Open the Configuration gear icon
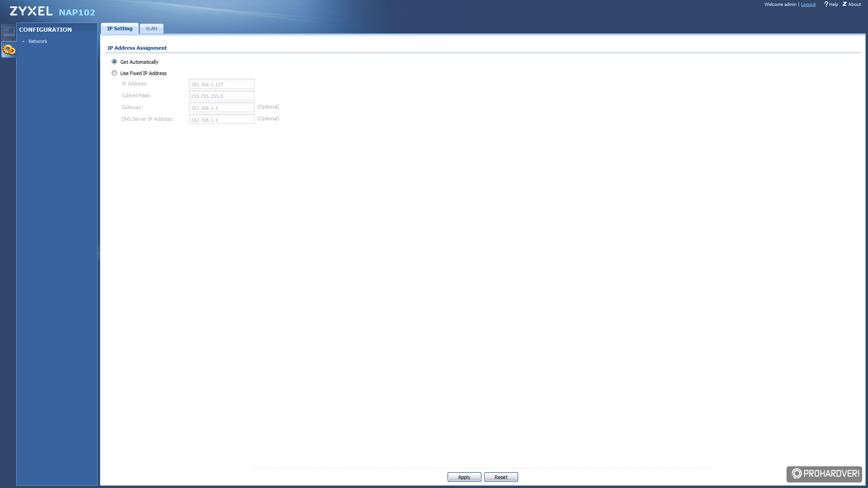The width and height of the screenshot is (868, 488). click(x=9, y=50)
